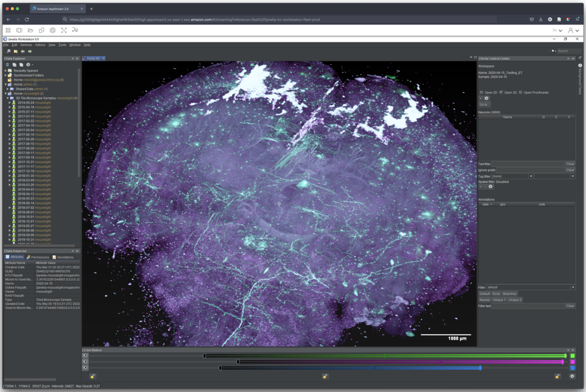The height and width of the screenshot is (392, 586).
Task: Select the Permissions tab in Data Inspector
Action: (38, 257)
